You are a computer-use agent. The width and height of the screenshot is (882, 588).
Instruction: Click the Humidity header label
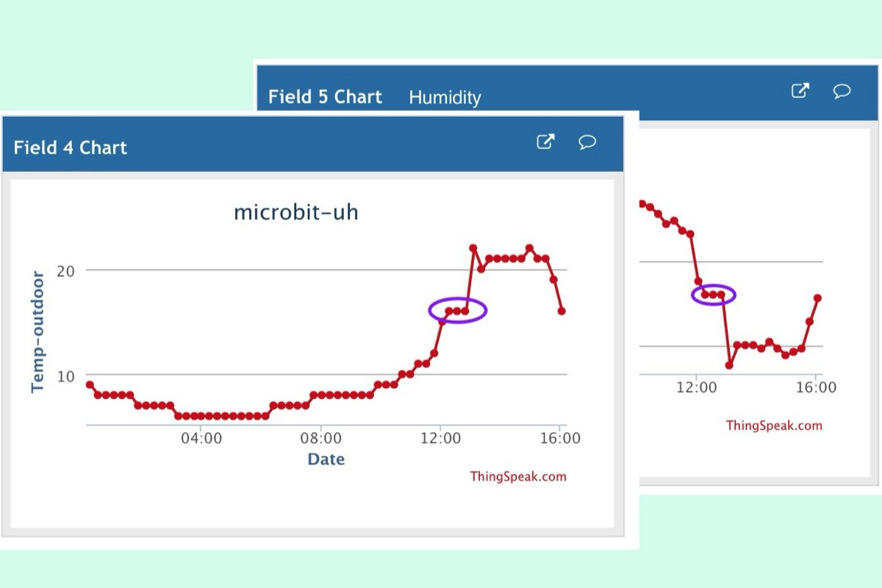[445, 98]
